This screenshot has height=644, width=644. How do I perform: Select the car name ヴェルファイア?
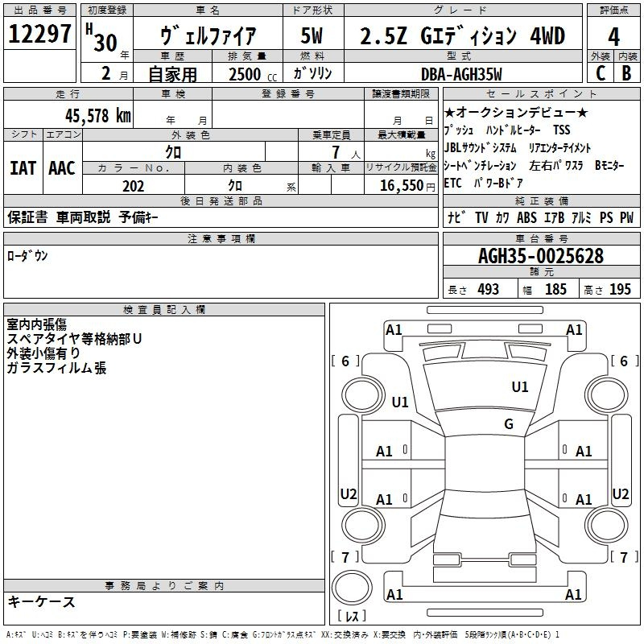[x=208, y=35]
